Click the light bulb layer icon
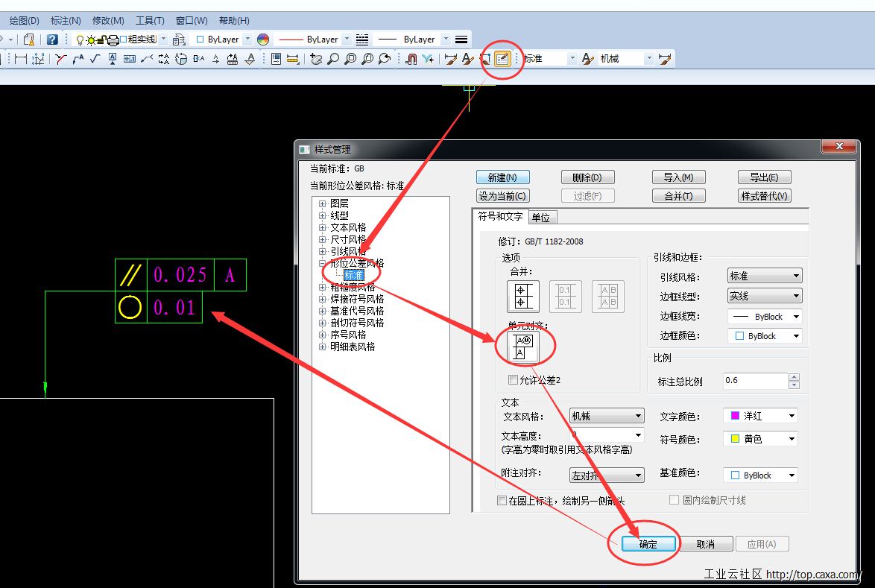The width and height of the screenshot is (875, 588). click(x=80, y=39)
